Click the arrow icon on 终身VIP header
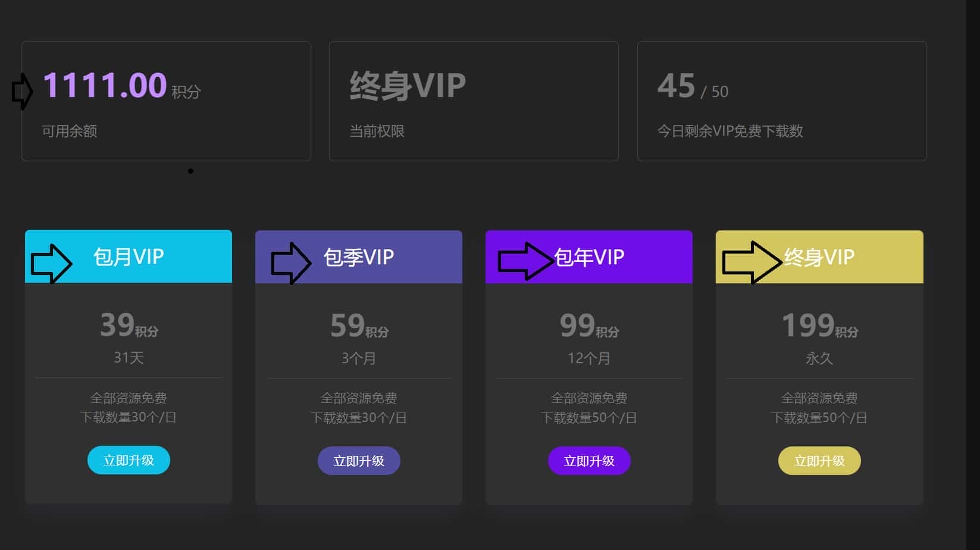This screenshot has height=550, width=980. 751,262
